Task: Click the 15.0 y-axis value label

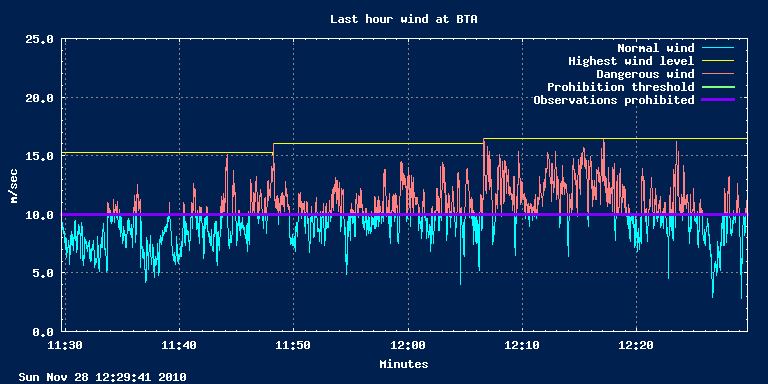Action: (39, 156)
